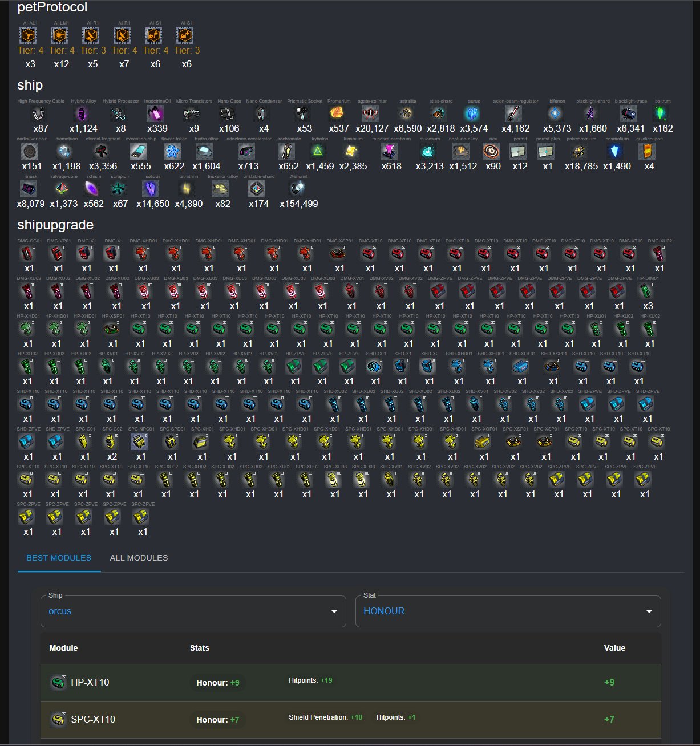The height and width of the screenshot is (746, 700).
Task: Click the HP-XT10 module row
Action: point(350,682)
